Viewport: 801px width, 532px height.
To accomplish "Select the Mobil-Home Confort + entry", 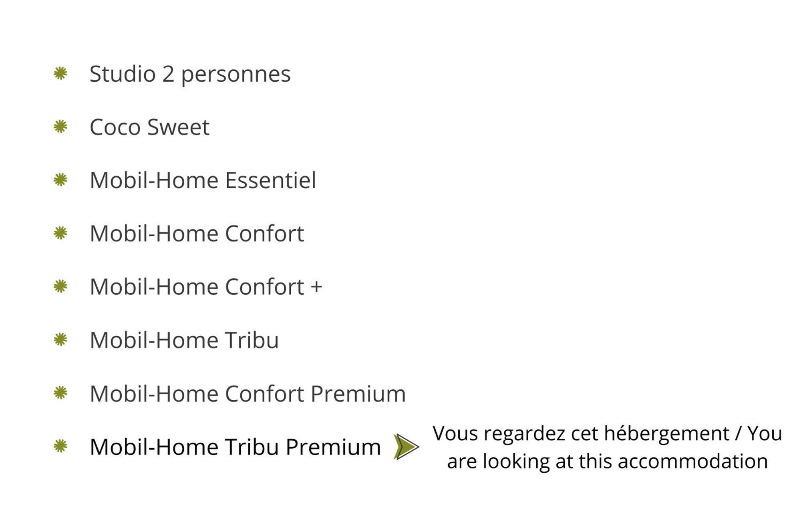I will tap(206, 287).
